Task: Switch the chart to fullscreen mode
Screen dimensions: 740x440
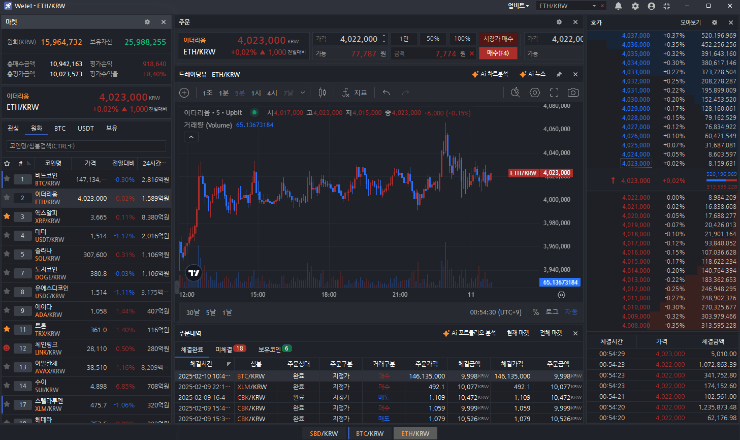Action: pos(554,93)
